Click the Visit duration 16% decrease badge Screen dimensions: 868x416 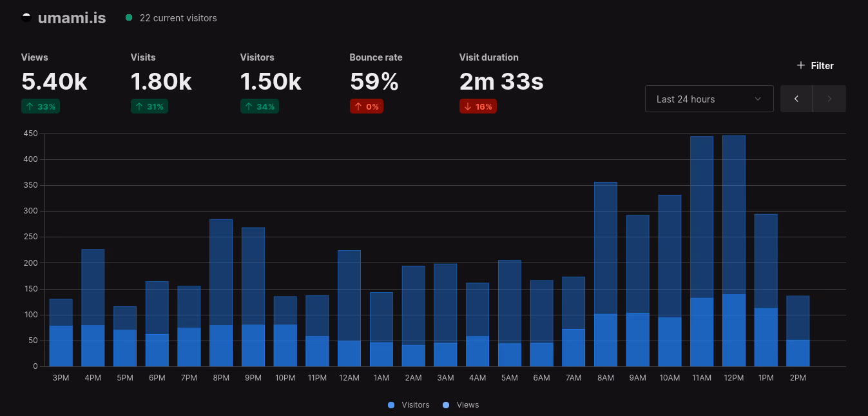tap(478, 106)
